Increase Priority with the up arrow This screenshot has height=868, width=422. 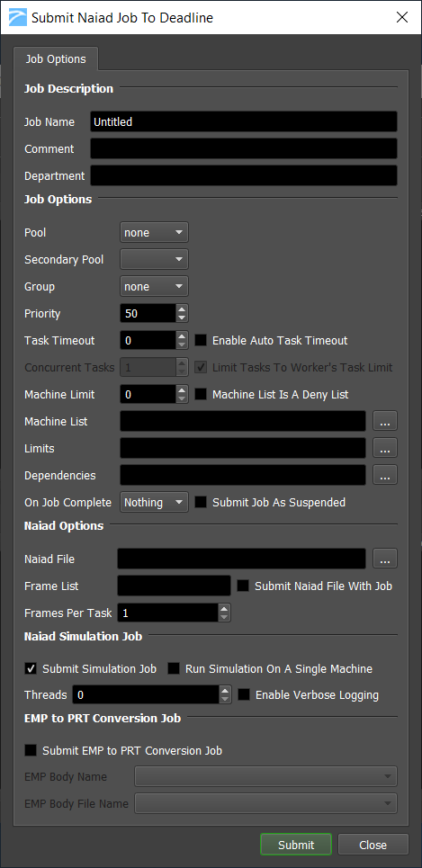tap(182, 309)
